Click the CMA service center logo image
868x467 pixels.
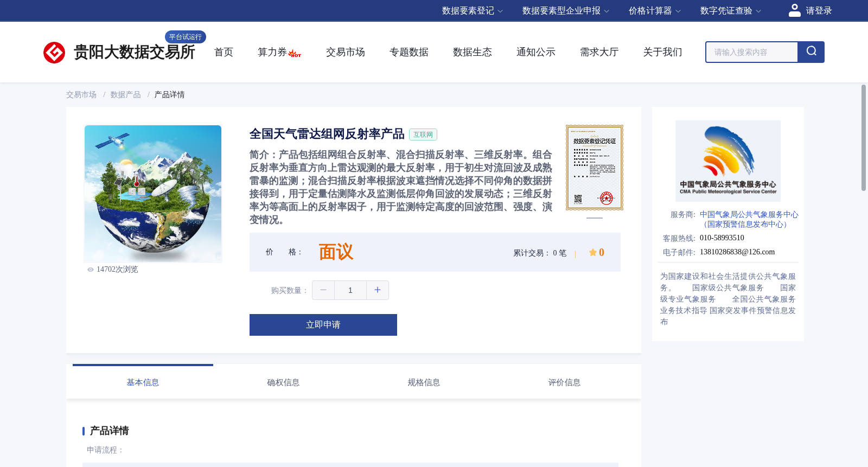coord(728,161)
